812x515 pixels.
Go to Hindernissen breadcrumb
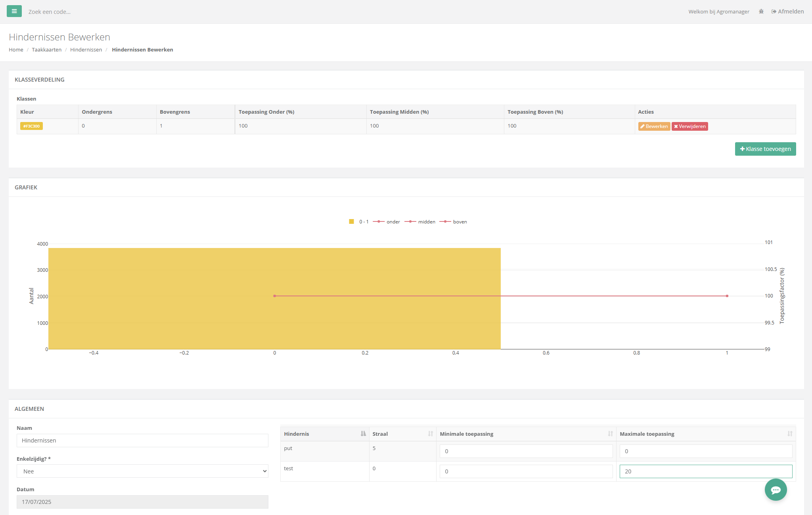[x=86, y=50]
